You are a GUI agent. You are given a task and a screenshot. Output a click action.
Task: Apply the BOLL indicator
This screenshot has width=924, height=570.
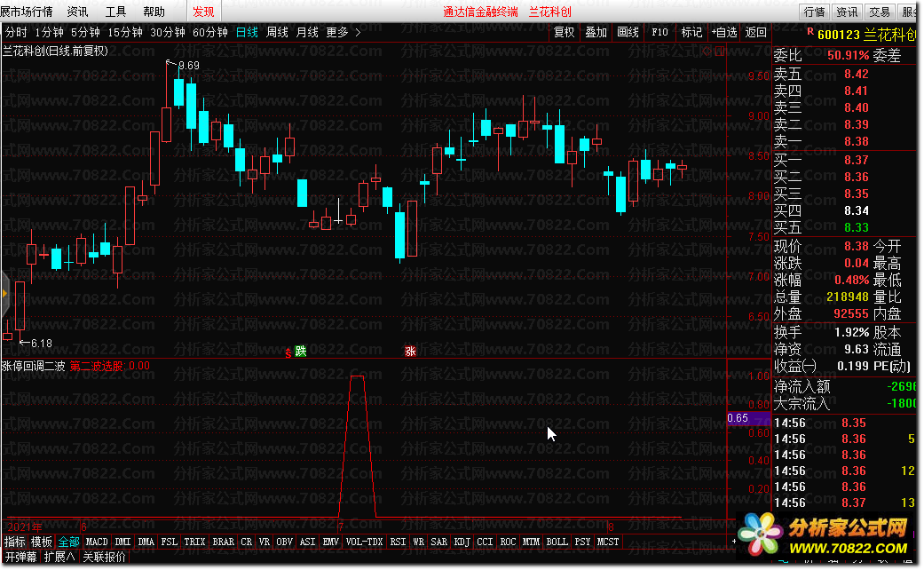coord(557,542)
